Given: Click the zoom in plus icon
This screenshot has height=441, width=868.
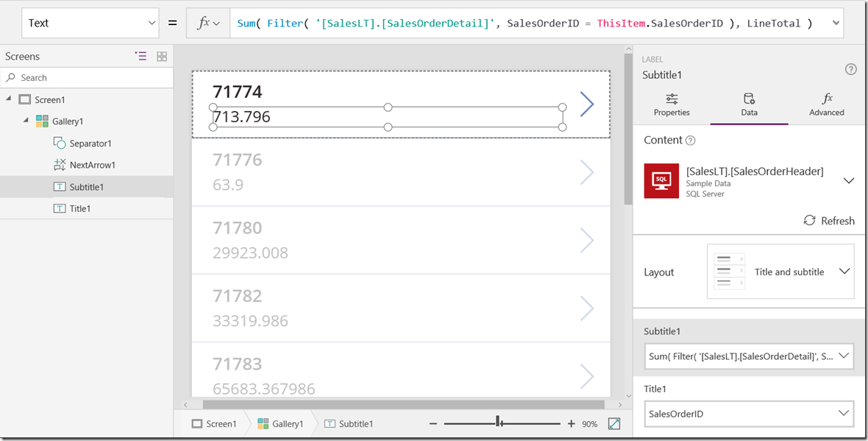Looking at the screenshot, I should click(571, 423).
